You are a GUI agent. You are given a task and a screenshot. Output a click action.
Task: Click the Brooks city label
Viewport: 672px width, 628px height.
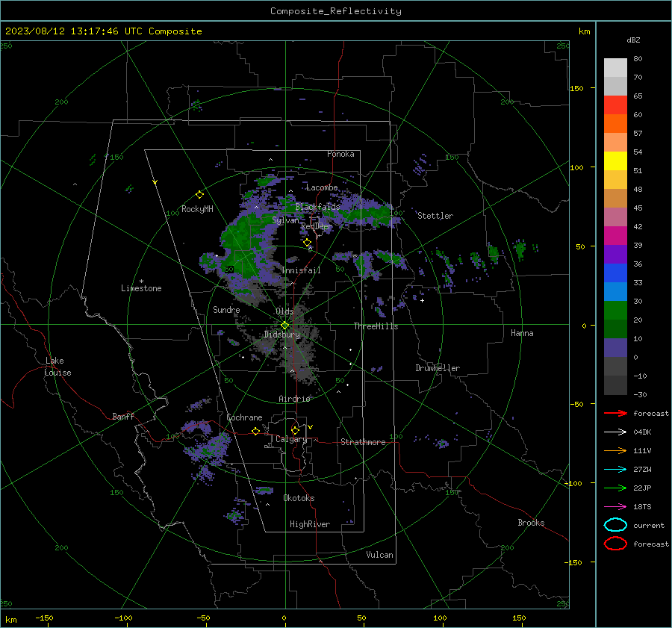click(x=531, y=523)
